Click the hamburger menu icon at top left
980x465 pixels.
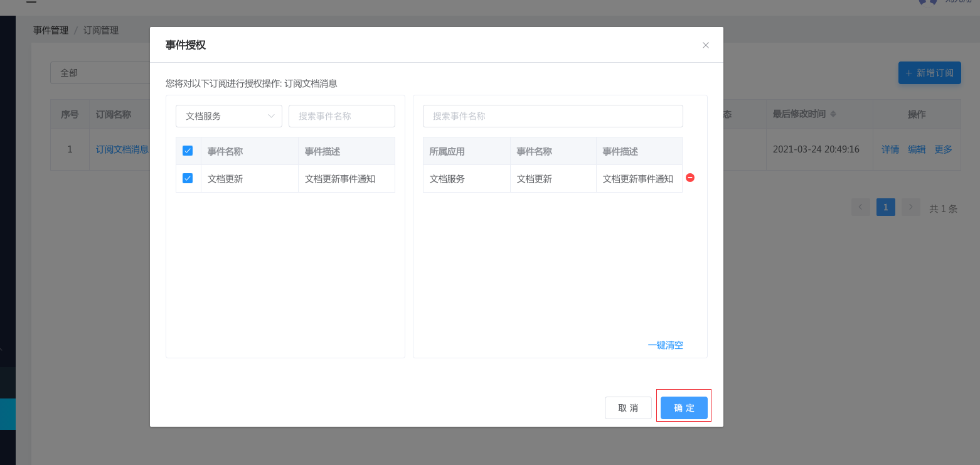point(31,2)
